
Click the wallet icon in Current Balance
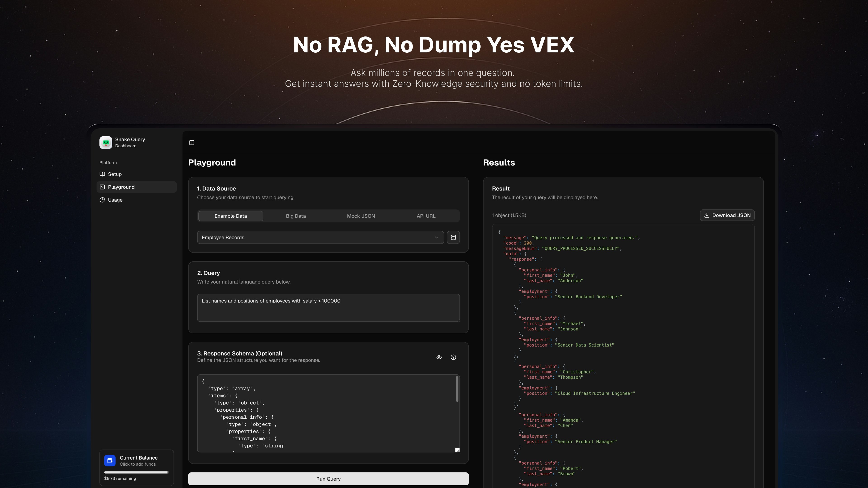point(110,460)
